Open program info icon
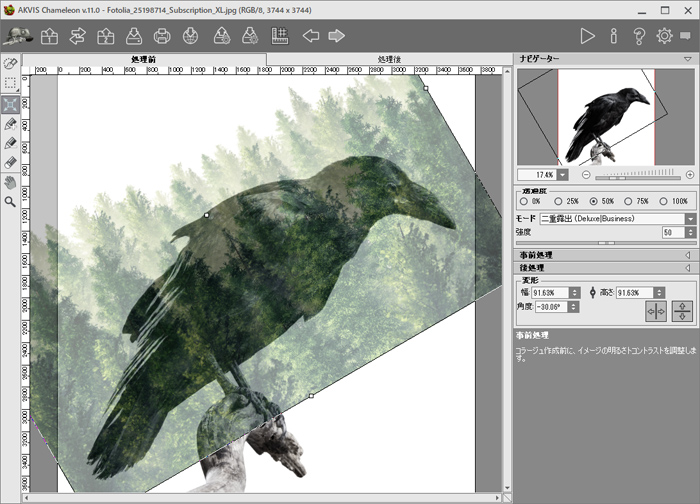Screen dimensions: 700x504 click(x=614, y=36)
